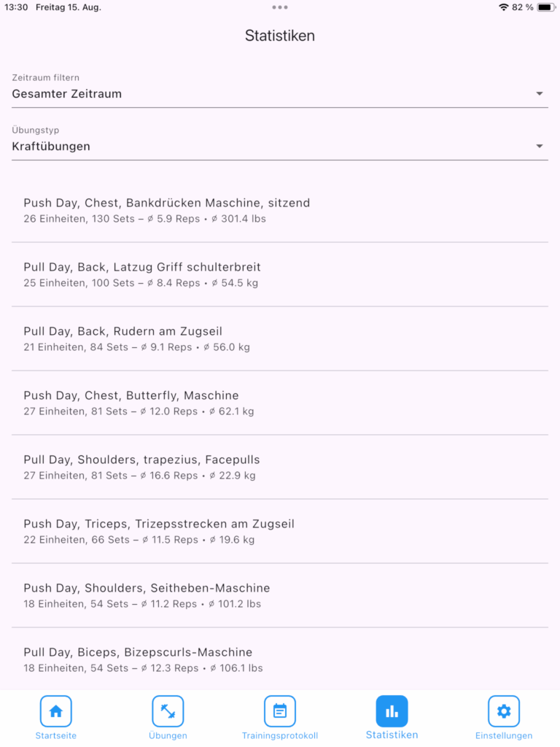Open the Butterfly, Maschine statistics row
This screenshot has height=747, width=560.
280,403
